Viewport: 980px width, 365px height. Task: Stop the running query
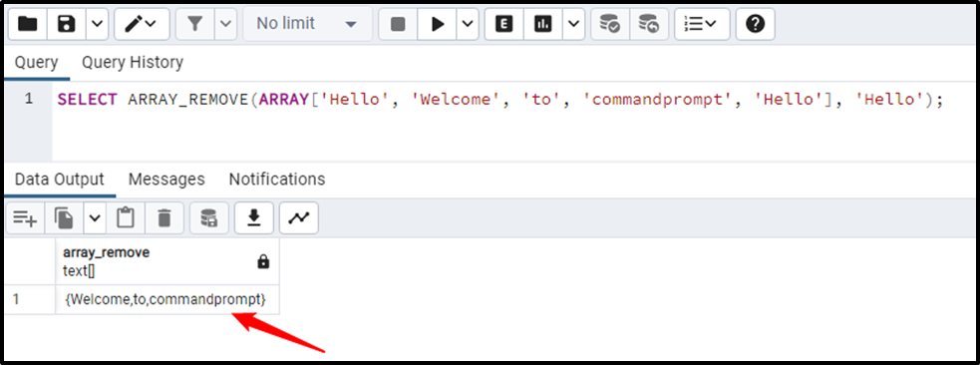coord(398,24)
